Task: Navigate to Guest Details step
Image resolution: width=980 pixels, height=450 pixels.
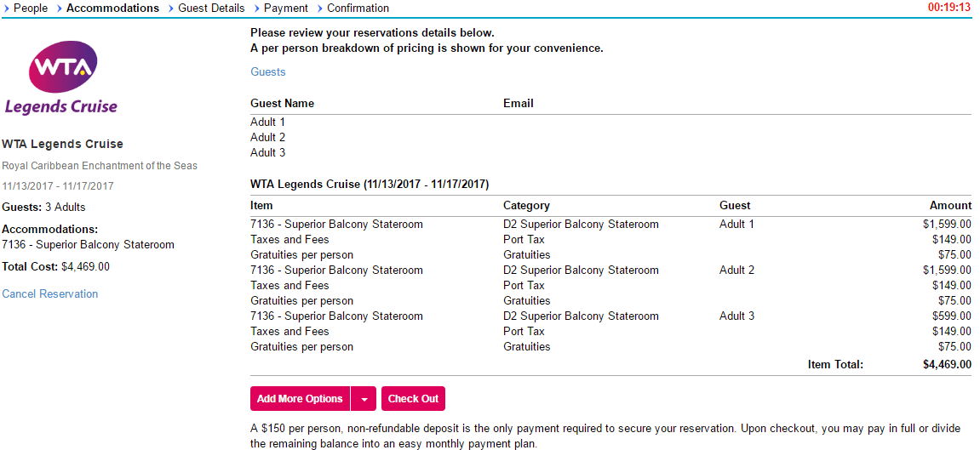Action: point(211,9)
